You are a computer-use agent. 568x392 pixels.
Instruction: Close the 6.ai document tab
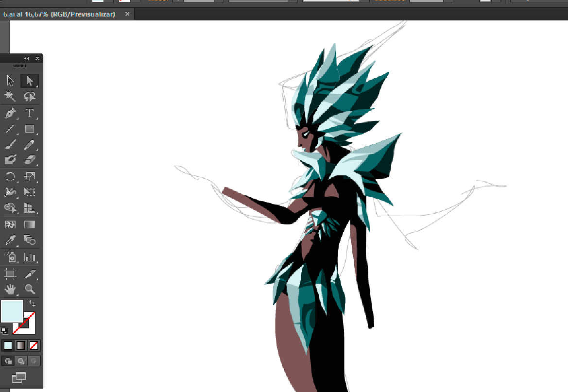[x=127, y=14]
